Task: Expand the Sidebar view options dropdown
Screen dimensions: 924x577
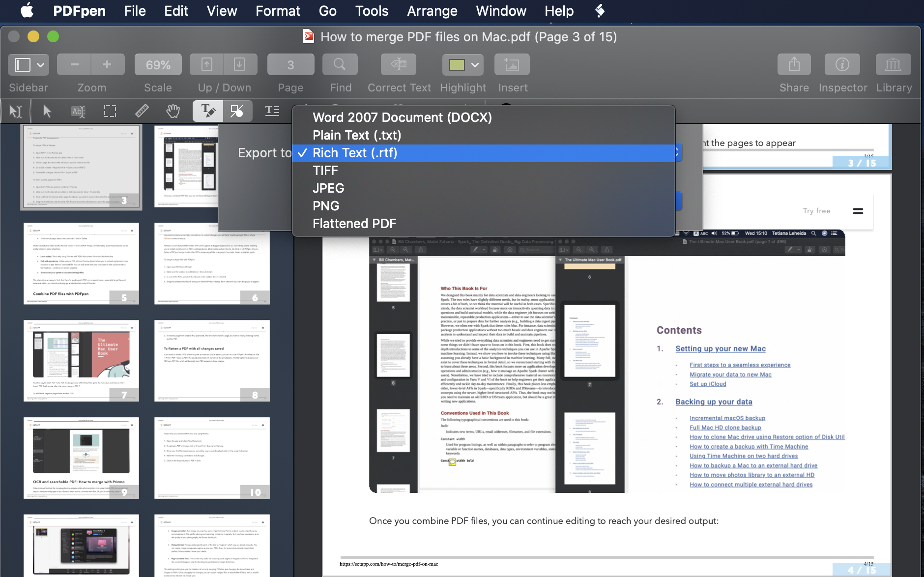Action: click(40, 65)
